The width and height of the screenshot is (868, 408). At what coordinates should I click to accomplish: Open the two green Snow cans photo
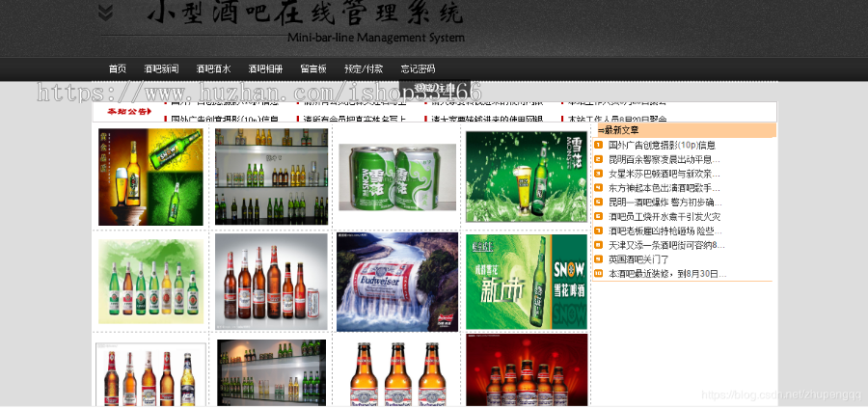[x=397, y=177]
